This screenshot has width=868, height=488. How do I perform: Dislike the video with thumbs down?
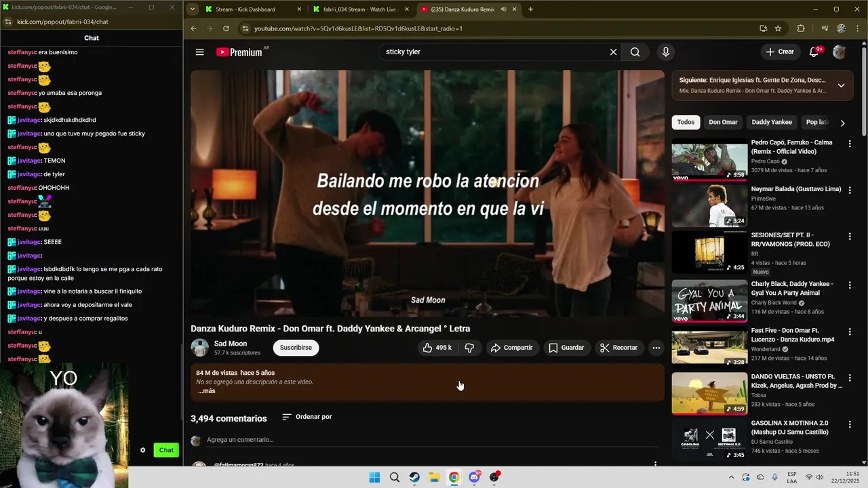pyautogui.click(x=469, y=348)
